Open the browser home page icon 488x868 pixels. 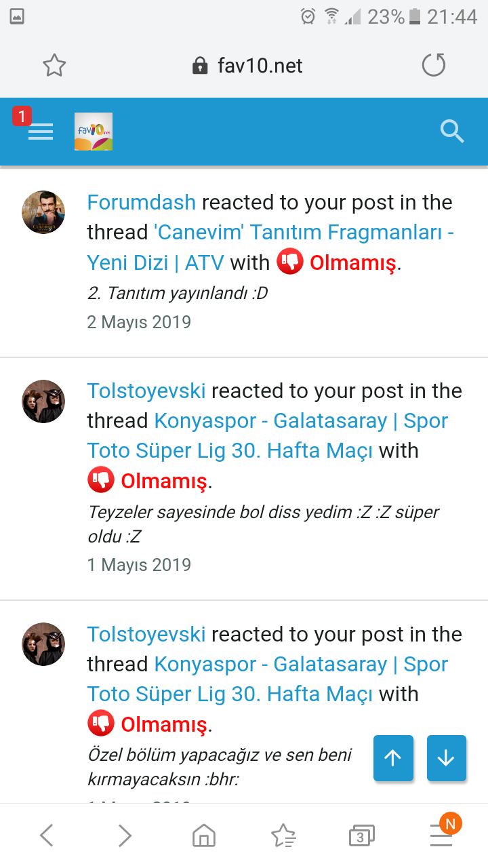204,836
